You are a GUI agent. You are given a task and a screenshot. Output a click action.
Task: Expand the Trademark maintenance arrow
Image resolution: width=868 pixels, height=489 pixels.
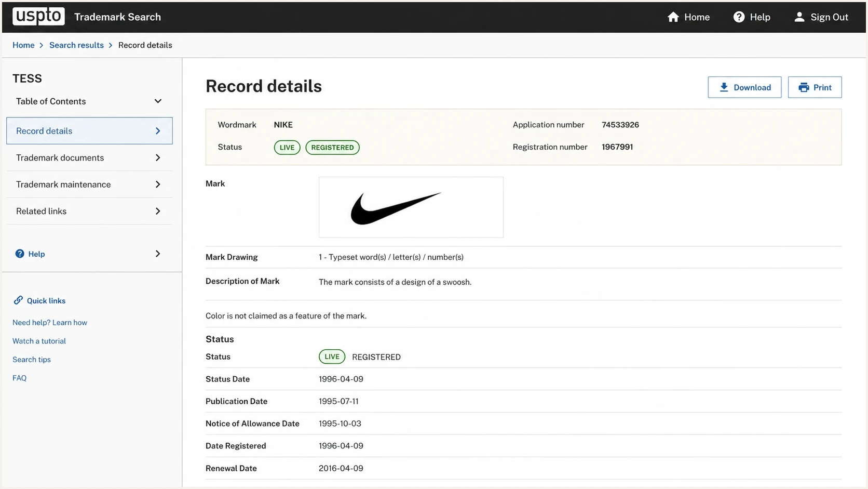[158, 184]
